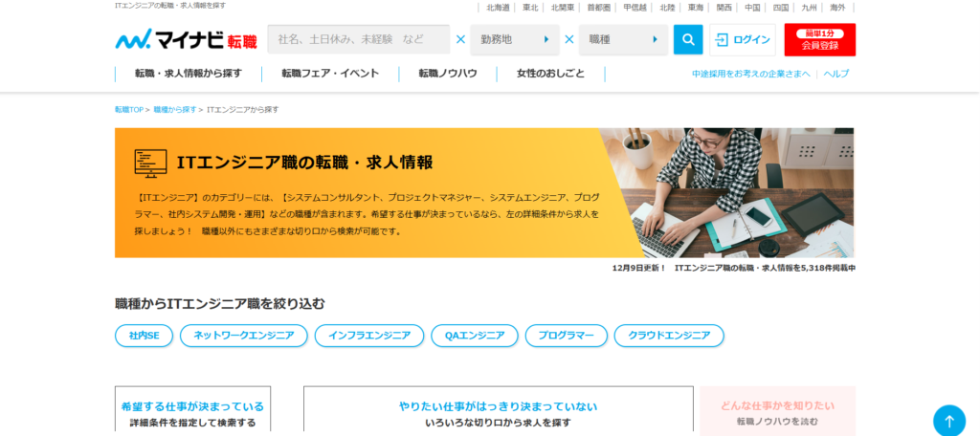This screenshot has width=980, height=436.
Task: Click the scroll-to-top arrow button
Action: point(948,421)
